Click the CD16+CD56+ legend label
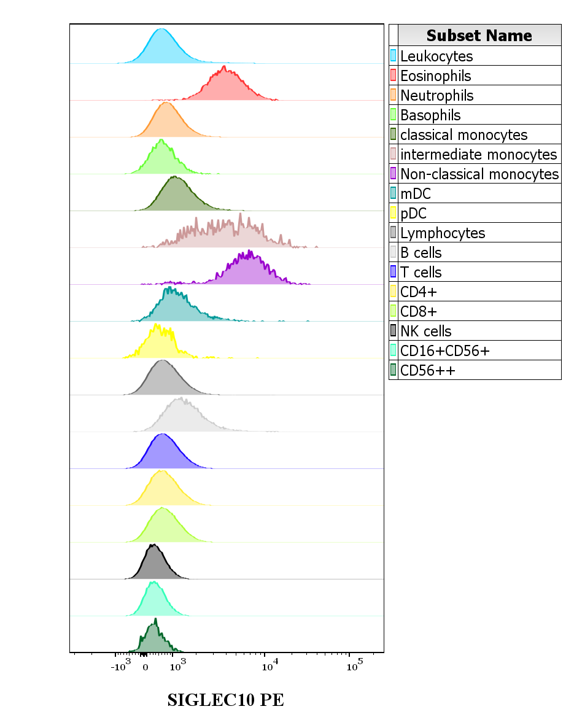This screenshot has width=574, height=728. (x=444, y=350)
